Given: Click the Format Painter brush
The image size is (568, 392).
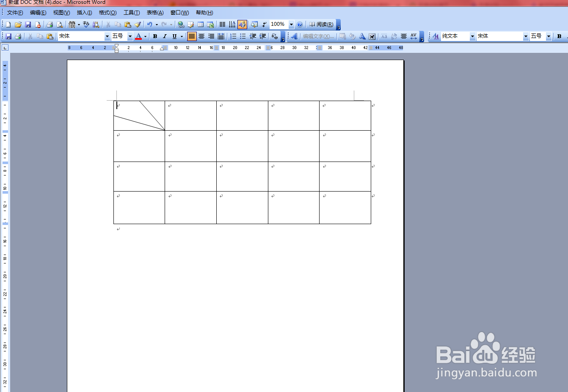Looking at the screenshot, I should 138,25.
